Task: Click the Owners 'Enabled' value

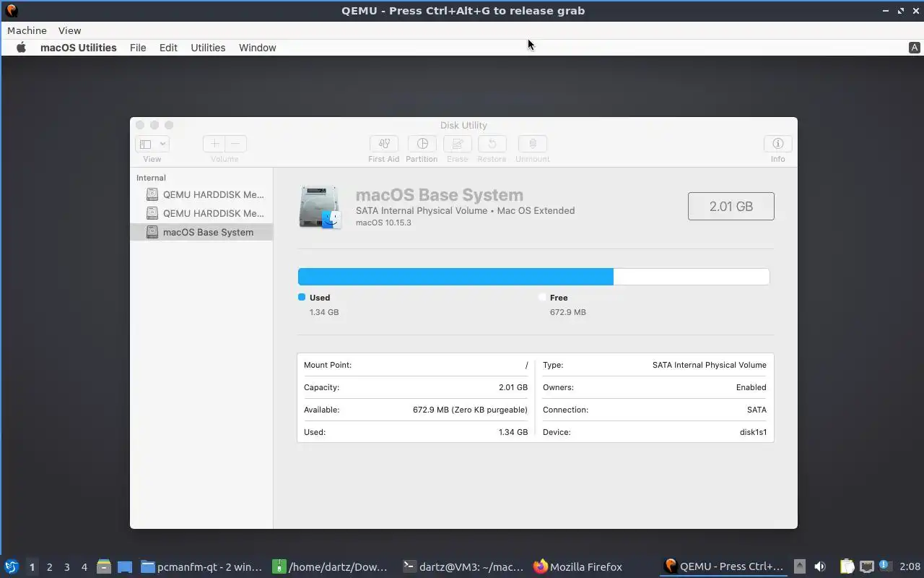Action: (751, 387)
